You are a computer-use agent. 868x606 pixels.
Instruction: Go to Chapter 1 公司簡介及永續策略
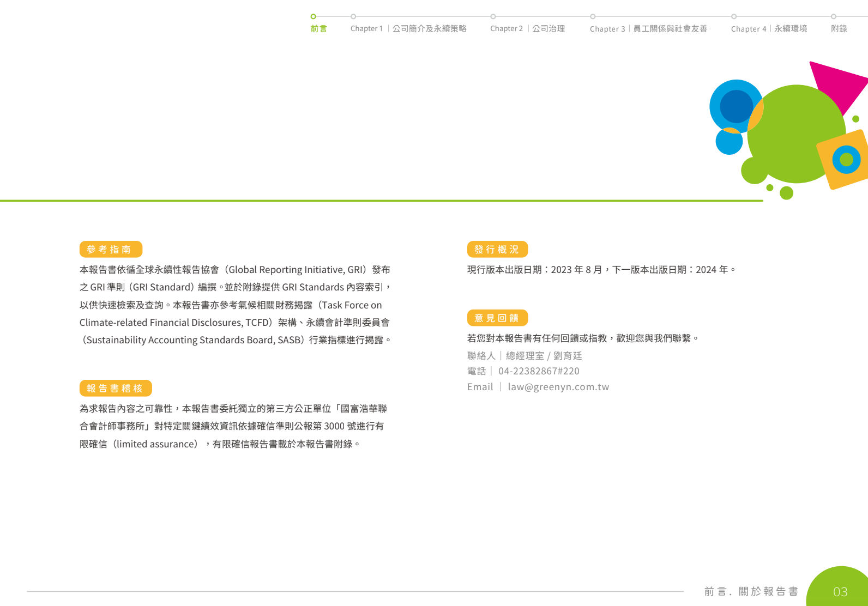click(x=408, y=28)
